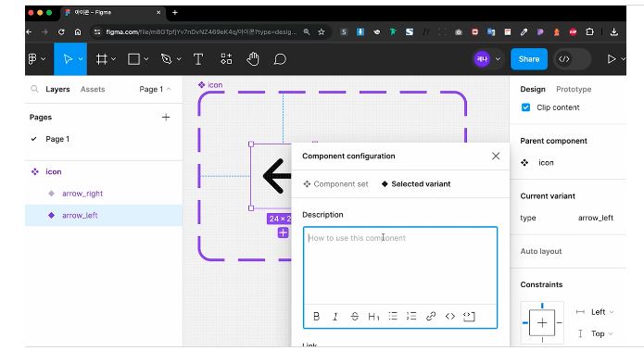Switch to the Layers tab
The height and width of the screenshot is (351, 644).
[x=57, y=89]
